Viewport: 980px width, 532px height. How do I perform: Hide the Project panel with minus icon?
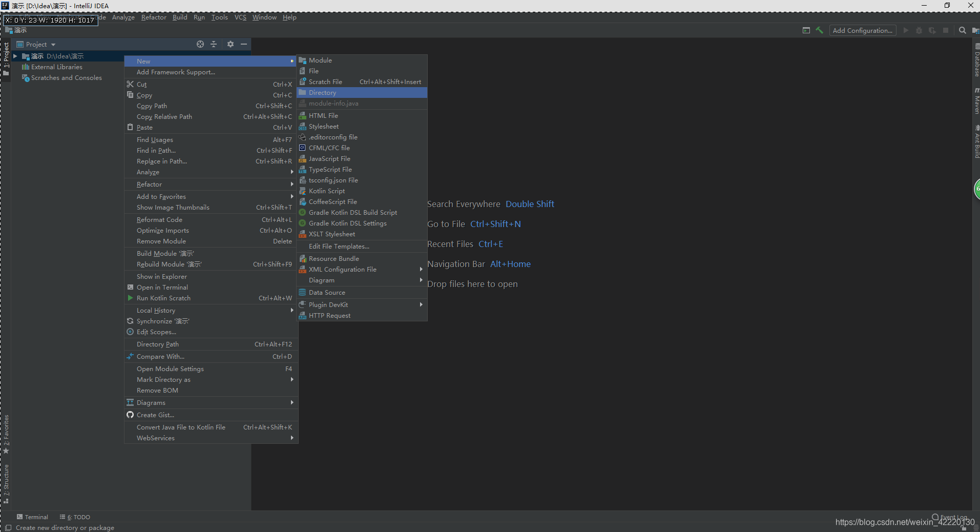[244, 44]
